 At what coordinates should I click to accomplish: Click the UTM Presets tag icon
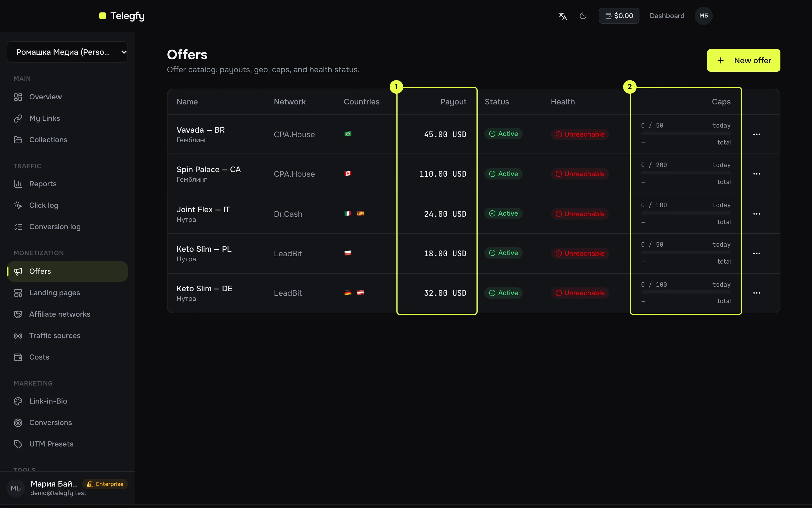click(18, 444)
